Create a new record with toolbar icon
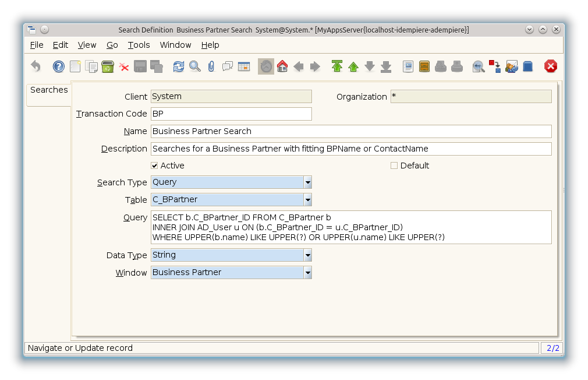The image size is (588, 380). (x=75, y=66)
